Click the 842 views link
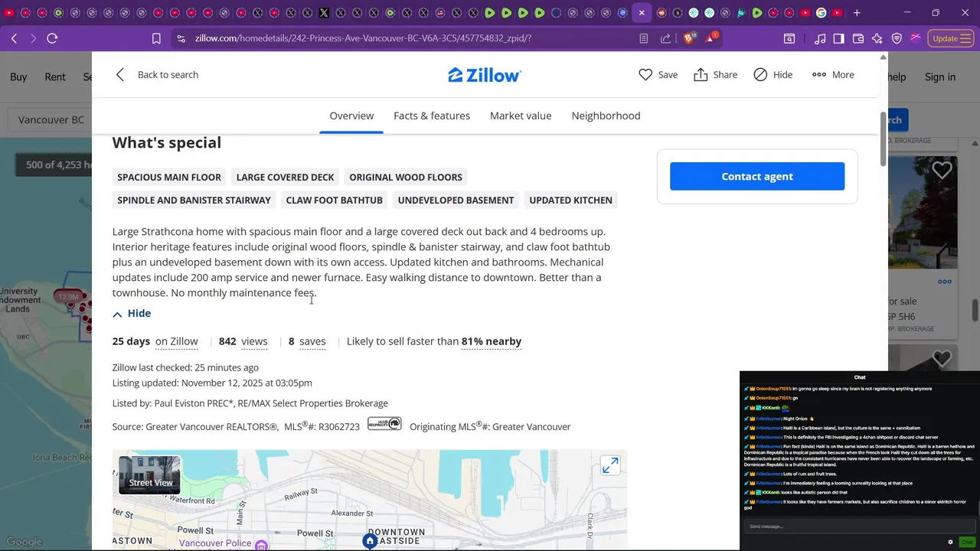This screenshot has height=551, width=980. click(x=243, y=341)
